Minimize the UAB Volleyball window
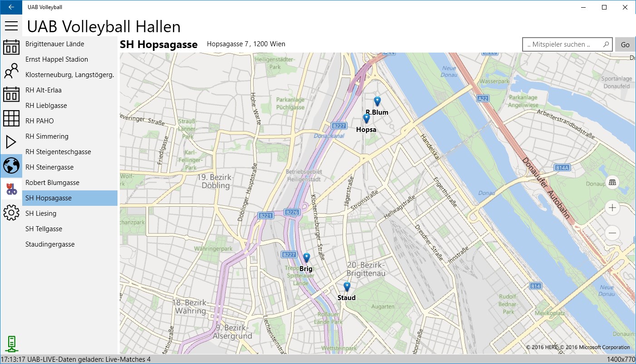The image size is (636, 364). (583, 7)
